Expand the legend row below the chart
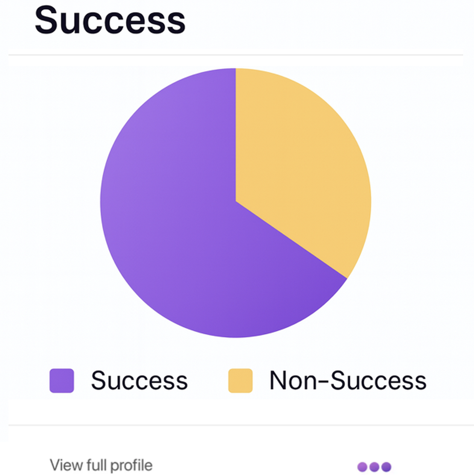 coord(237,379)
